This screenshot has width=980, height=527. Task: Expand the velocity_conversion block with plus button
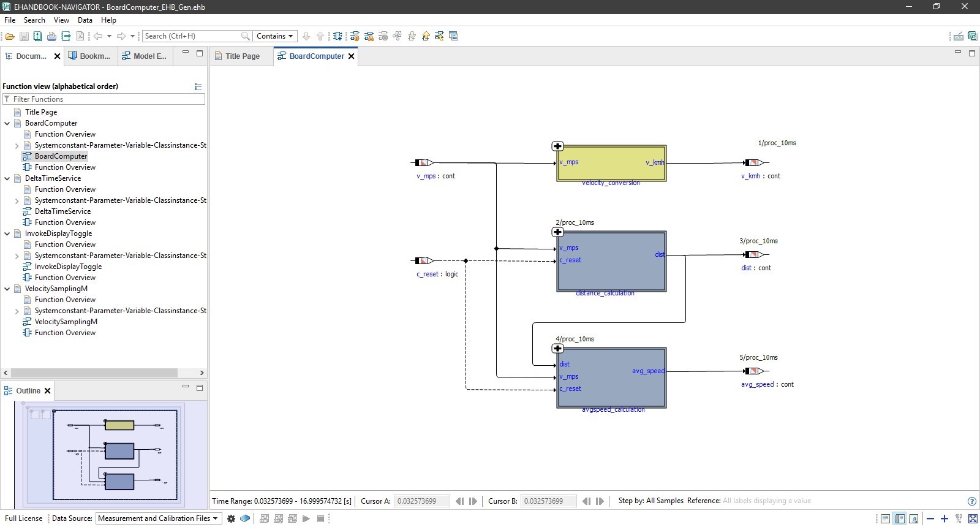coord(557,146)
